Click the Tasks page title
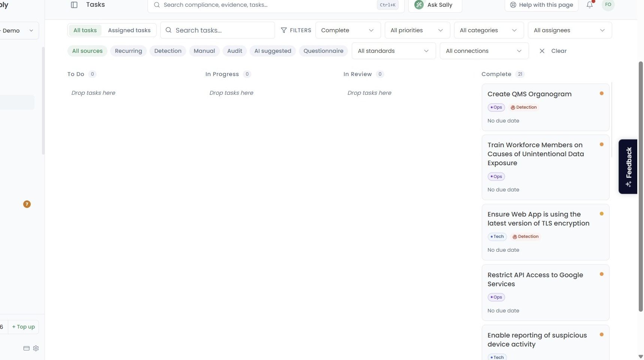 96,5
